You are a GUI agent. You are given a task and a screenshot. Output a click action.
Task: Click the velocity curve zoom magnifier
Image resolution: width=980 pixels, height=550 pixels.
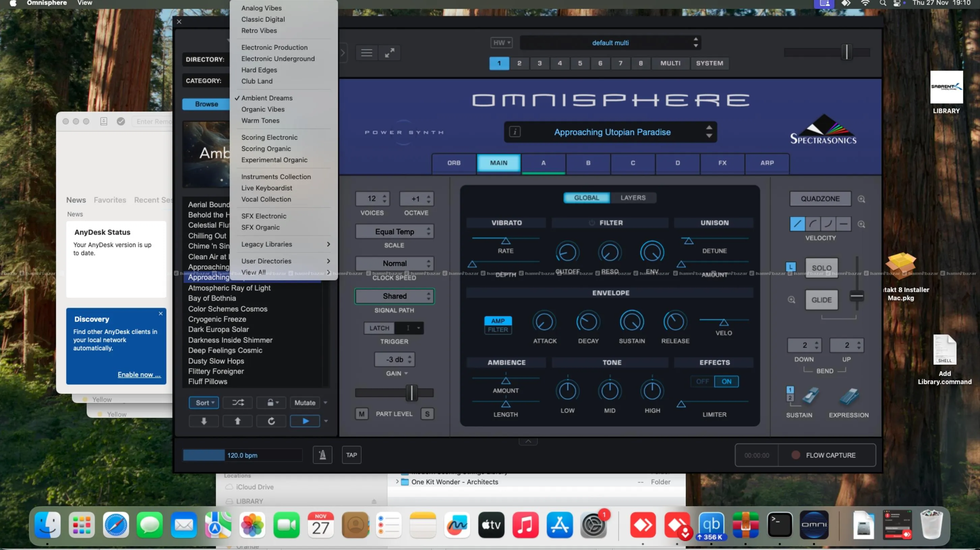tap(861, 224)
